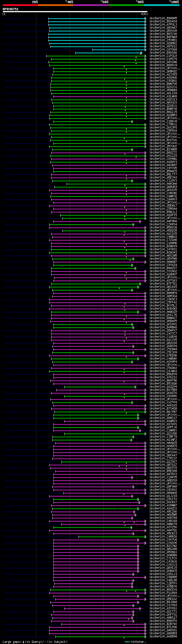This screenshot has width=182, height=644.
Task: Click the purple ~60% identity legend segment
Action: point(91,5)
